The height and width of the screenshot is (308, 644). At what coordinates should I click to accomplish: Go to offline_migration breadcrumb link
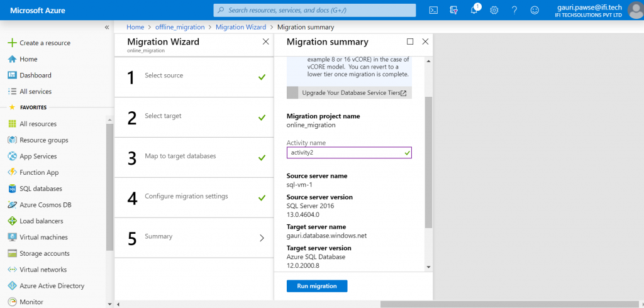click(x=180, y=27)
